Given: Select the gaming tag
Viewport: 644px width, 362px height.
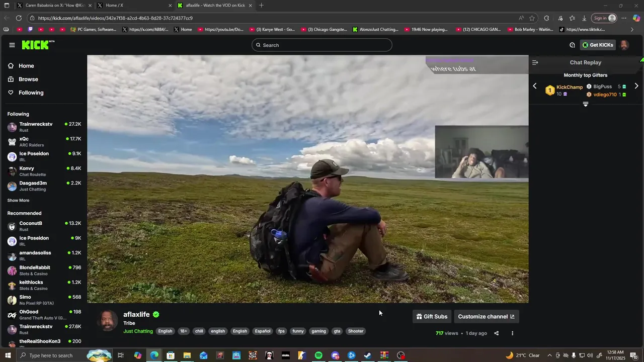Looking at the screenshot, I should (318, 331).
